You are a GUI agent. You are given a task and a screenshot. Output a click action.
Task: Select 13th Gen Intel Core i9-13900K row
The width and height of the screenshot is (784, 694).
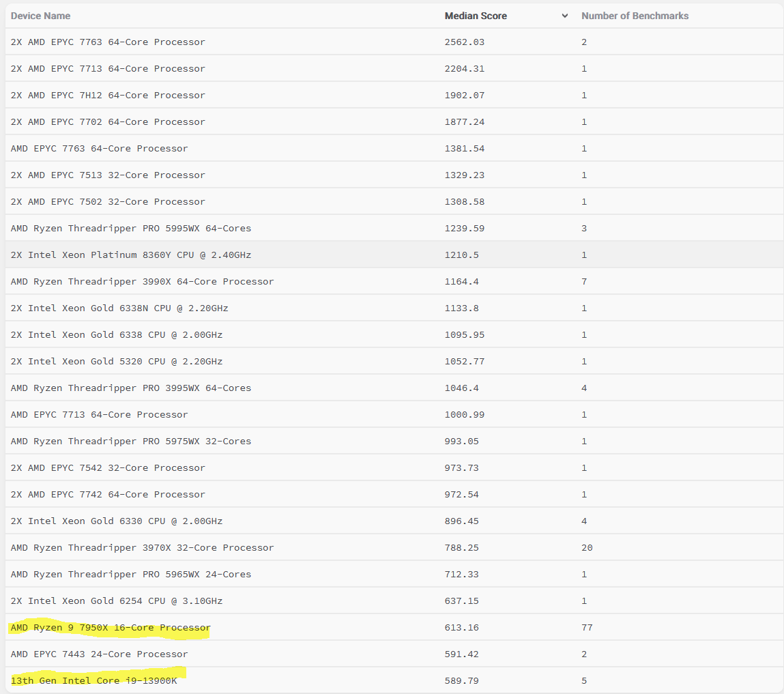394,681
